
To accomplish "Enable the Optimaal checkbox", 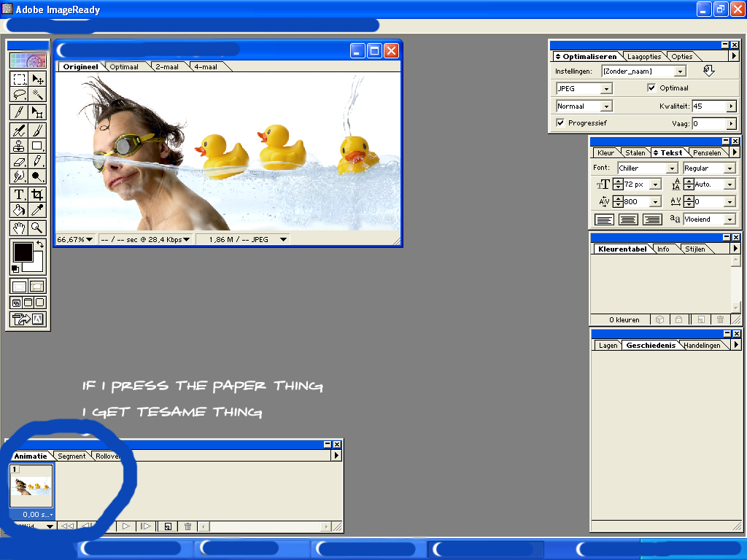I will [x=653, y=88].
